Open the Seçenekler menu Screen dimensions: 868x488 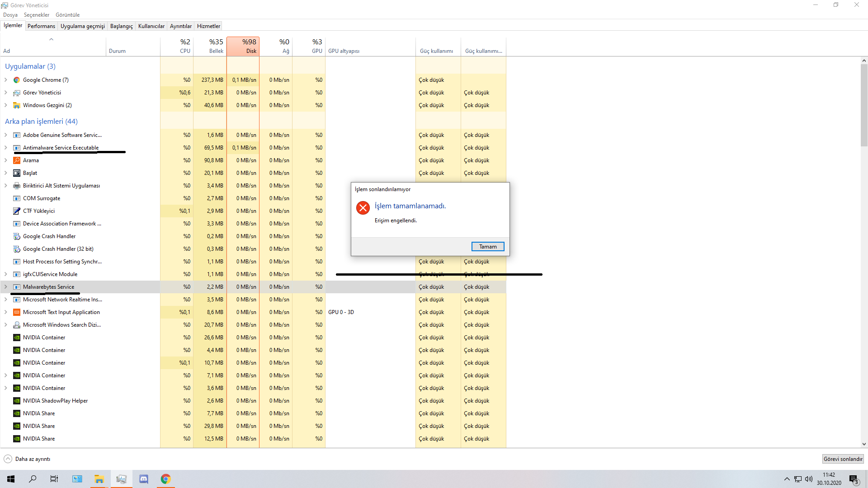pos(37,15)
